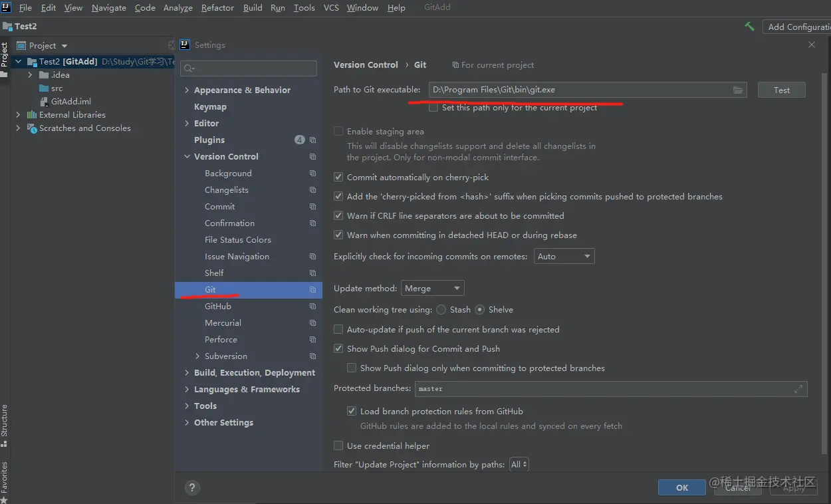Open the 'Auto' incoming commits check dropdown
Screen dimensions: 831x504
click(564, 257)
